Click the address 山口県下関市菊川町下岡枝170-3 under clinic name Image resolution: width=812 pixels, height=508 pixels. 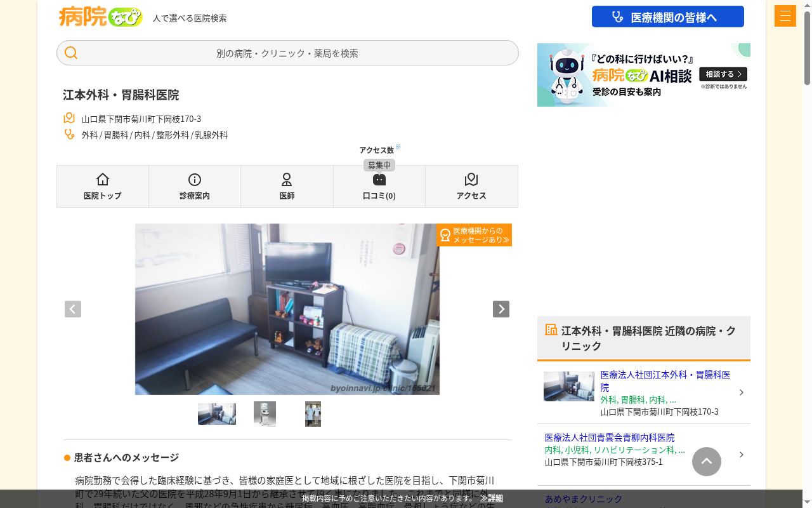pyautogui.click(x=141, y=119)
